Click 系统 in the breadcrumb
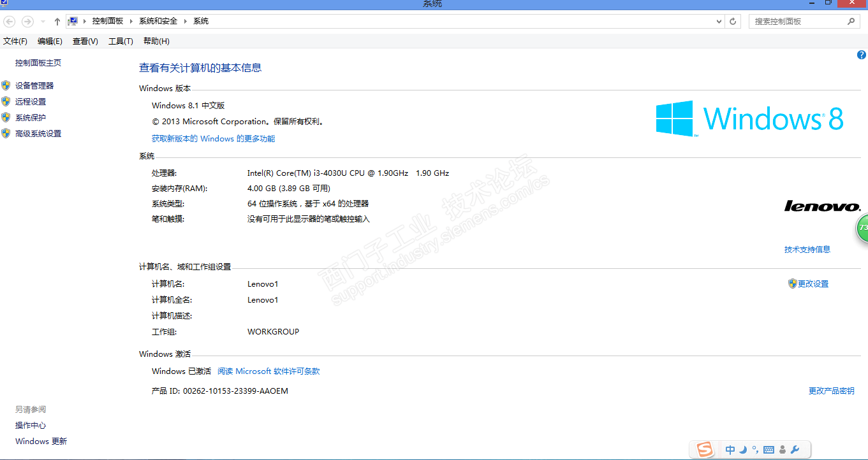The width and height of the screenshot is (868, 460). (x=201, y=21)
